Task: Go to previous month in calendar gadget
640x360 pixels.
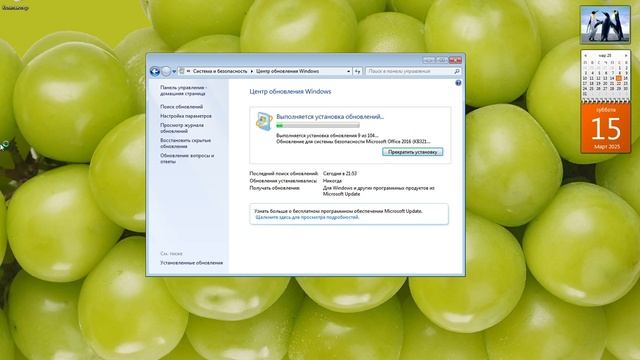Action: 585,56
